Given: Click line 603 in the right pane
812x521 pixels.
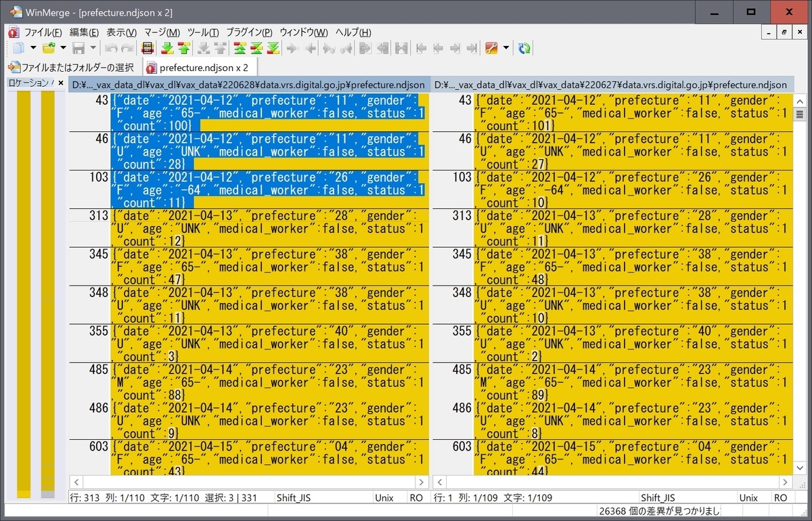Looking at the screenshot, I should pyautogui.click(x=632, y=458).
